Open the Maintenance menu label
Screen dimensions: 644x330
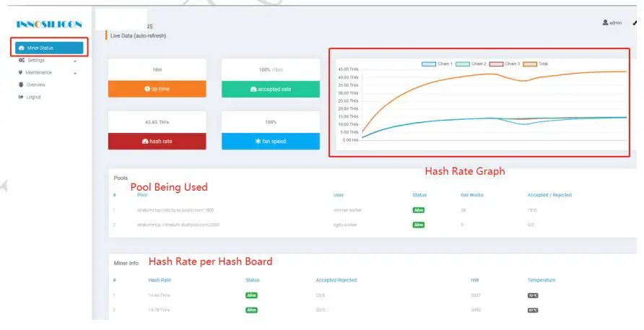click(38, 72)
